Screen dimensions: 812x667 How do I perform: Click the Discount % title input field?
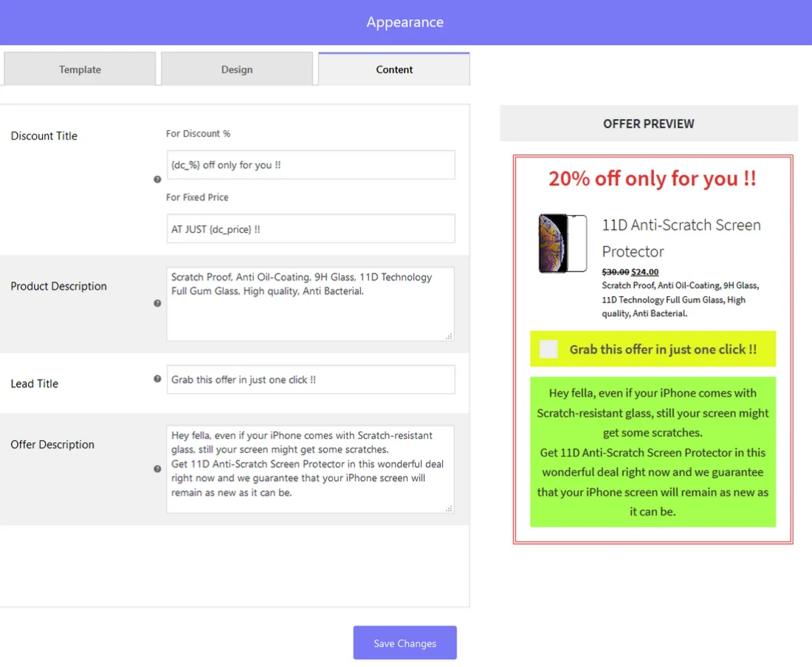pyautogui.click(x=310, y=164)
